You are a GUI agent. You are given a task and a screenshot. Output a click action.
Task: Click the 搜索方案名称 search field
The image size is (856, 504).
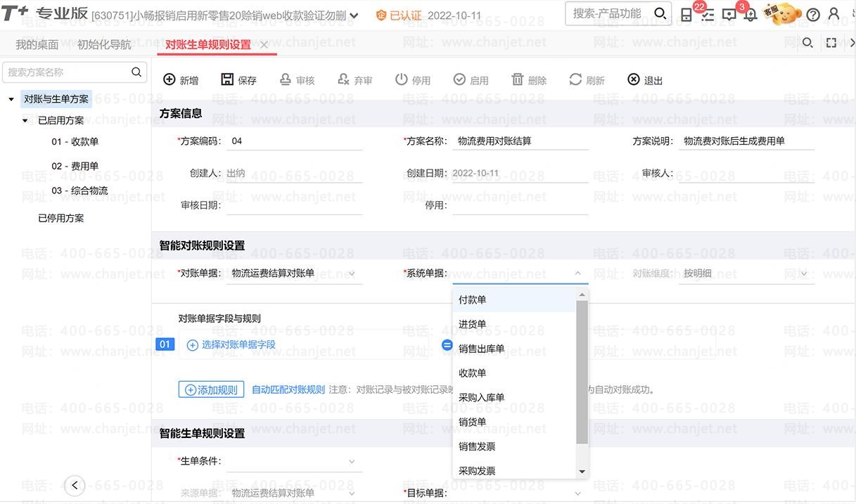coord(68,72)
